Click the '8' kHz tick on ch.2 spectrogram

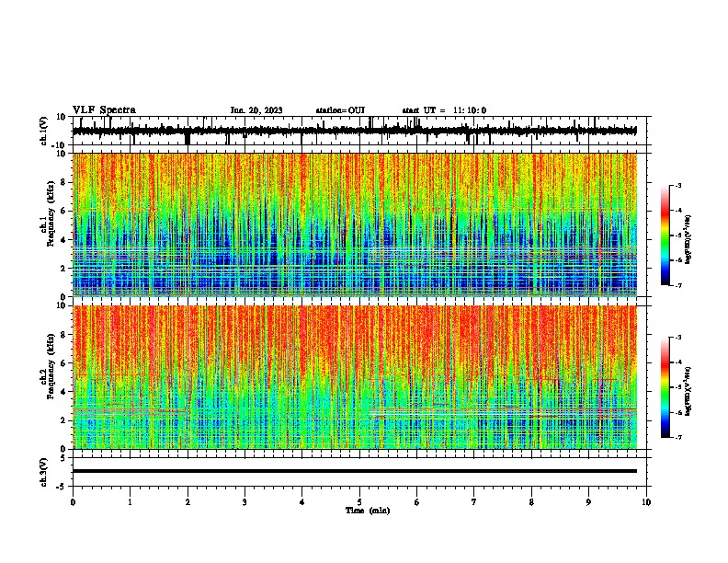[x=64, y=335]
